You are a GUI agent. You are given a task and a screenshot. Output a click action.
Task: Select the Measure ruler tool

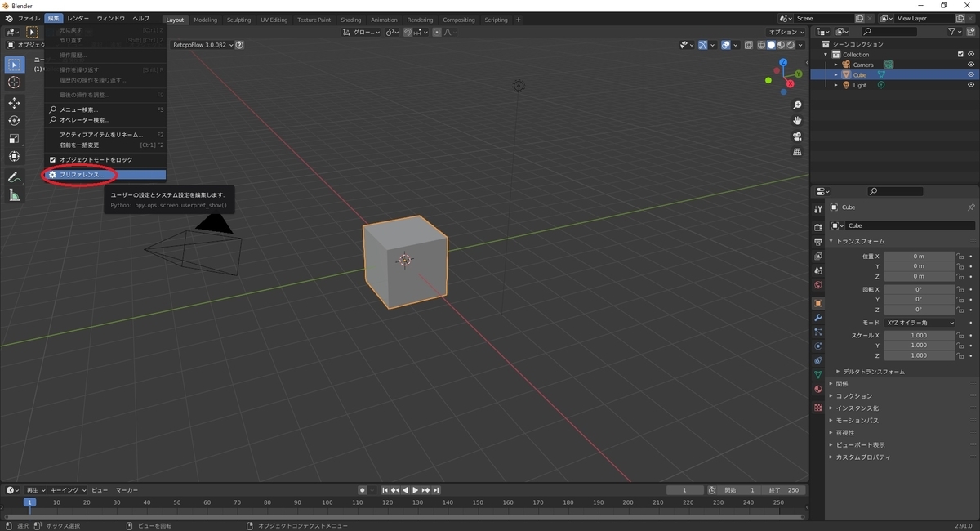[x=15, y=195]
